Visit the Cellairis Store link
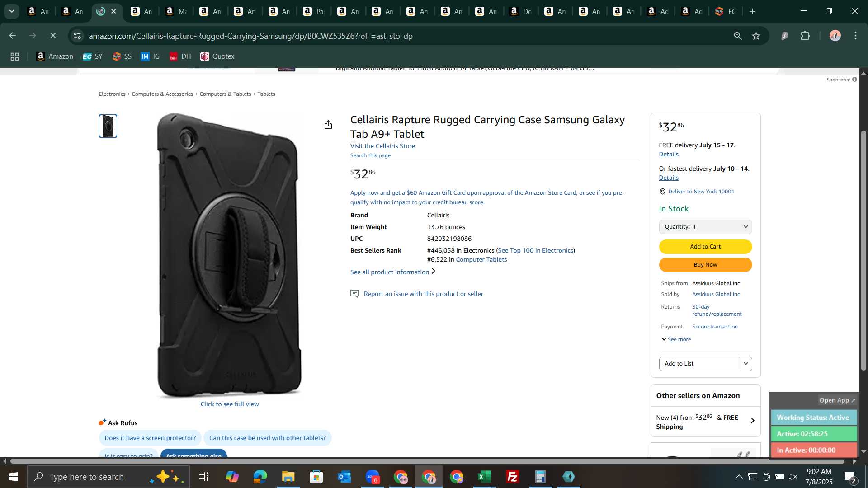868x488 pixels. (x=382, y=146)
